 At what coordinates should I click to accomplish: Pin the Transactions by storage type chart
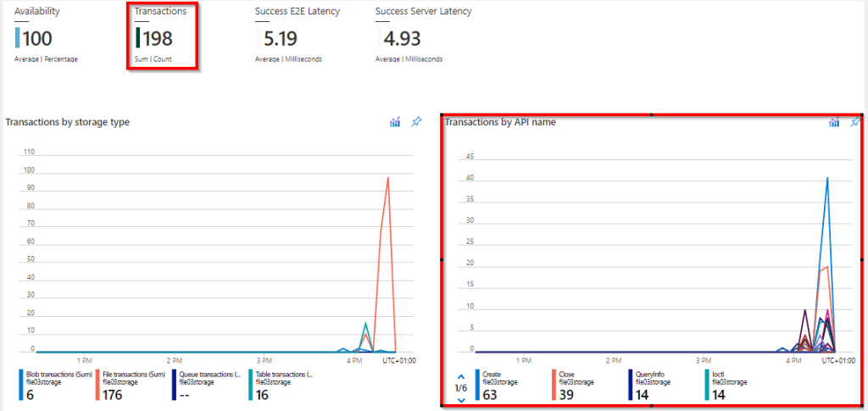(x=415, y=123)
